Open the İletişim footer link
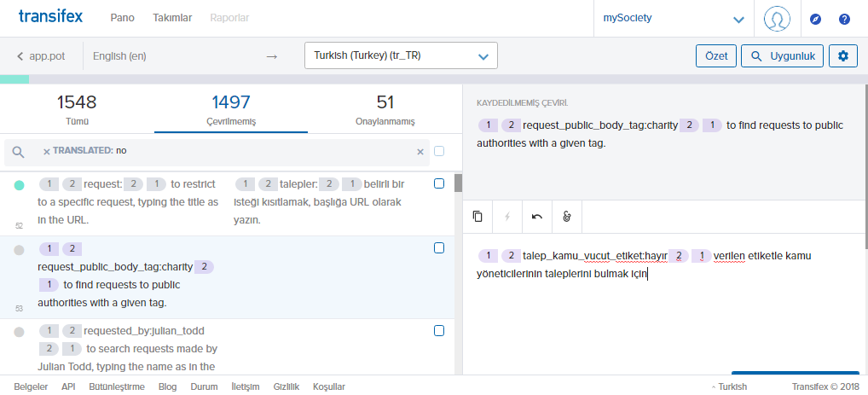Viewport: 868px width, 395px height. tap(246, 386)
